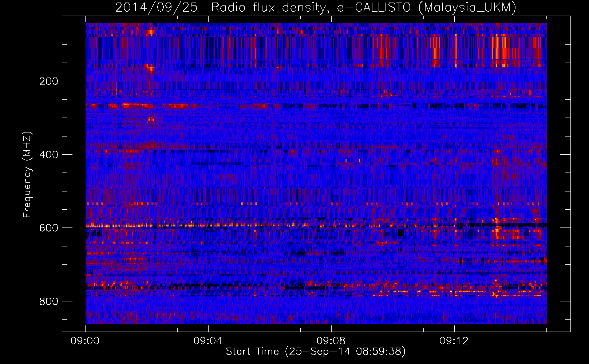Click the 800 frequency tick label
Image resolution: width=589 pixels, height=364 pixels.
49,301
